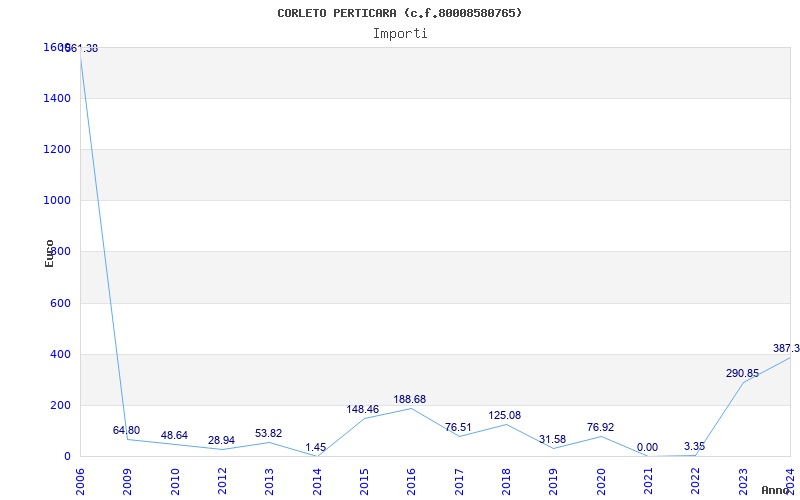
Task: Click the 2013 year axis label
Action: [269, 482]
